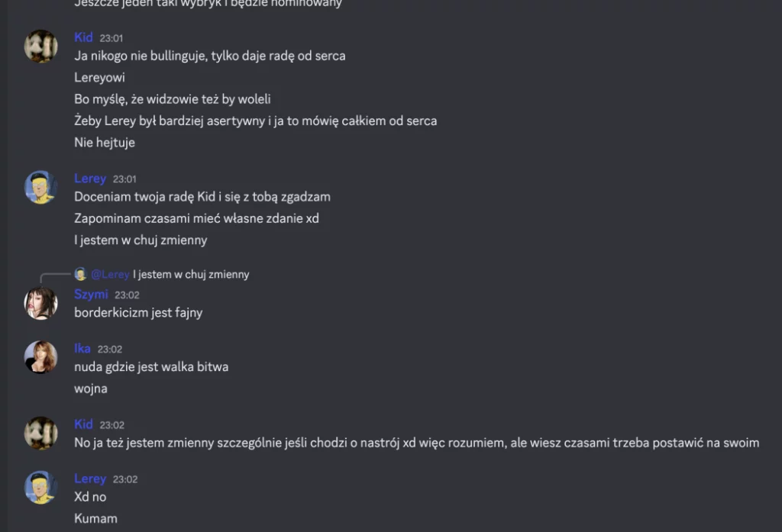Viewport: 782px width, 532px height.
Task: Select the message 'Kumam'
Action: pos(95,518)
